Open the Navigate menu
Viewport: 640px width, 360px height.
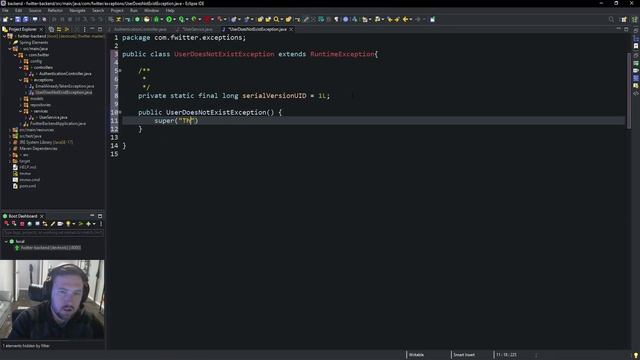pyautogui.click(x=77, y=11)
